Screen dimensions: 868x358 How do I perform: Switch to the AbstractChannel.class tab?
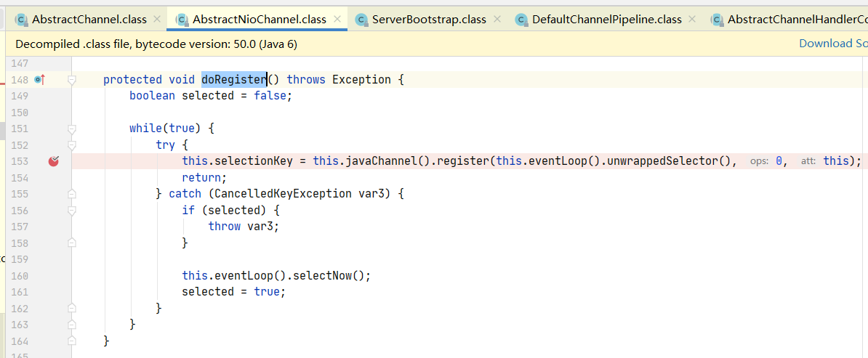89,20
